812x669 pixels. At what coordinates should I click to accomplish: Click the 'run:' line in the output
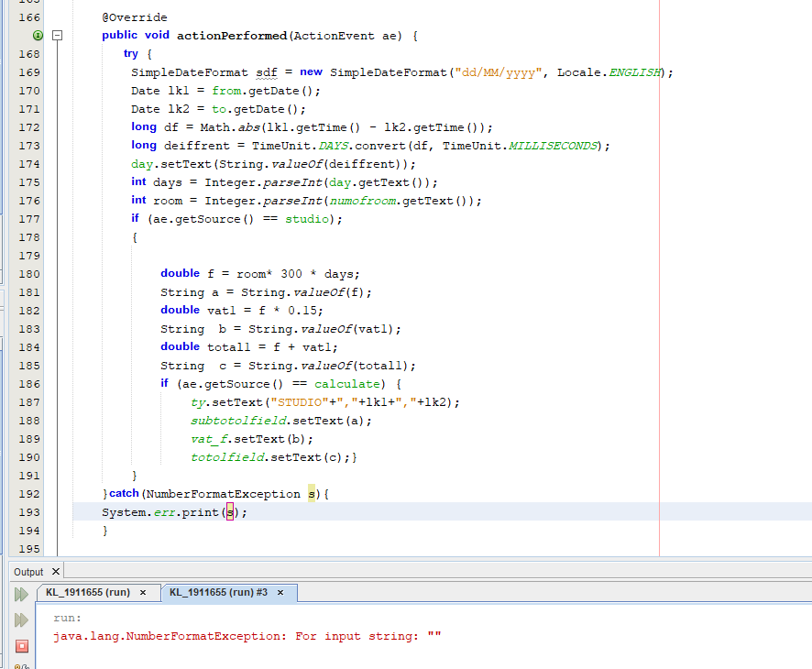[67, 618]
